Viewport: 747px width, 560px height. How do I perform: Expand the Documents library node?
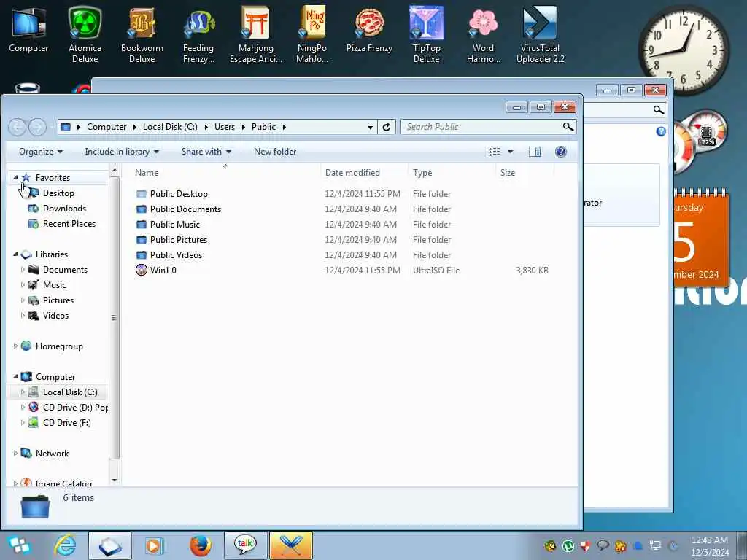pyautogui.click(x=23, y=270)
